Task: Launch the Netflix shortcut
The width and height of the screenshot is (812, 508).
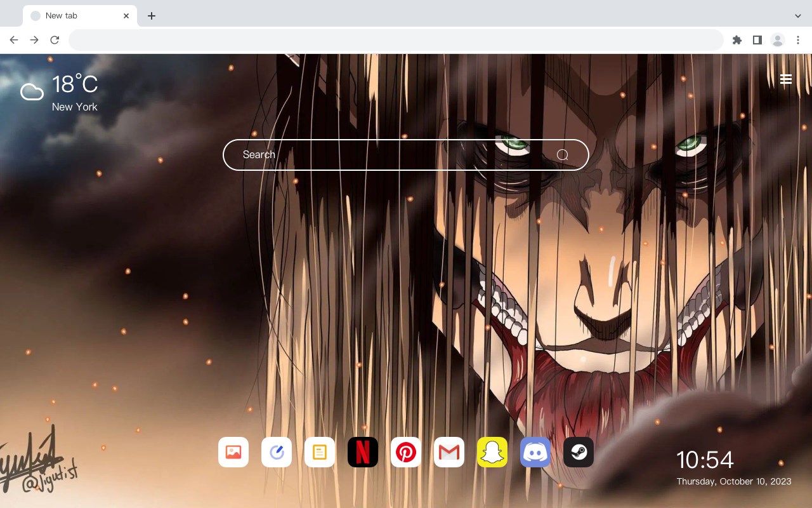Action: 363,452
